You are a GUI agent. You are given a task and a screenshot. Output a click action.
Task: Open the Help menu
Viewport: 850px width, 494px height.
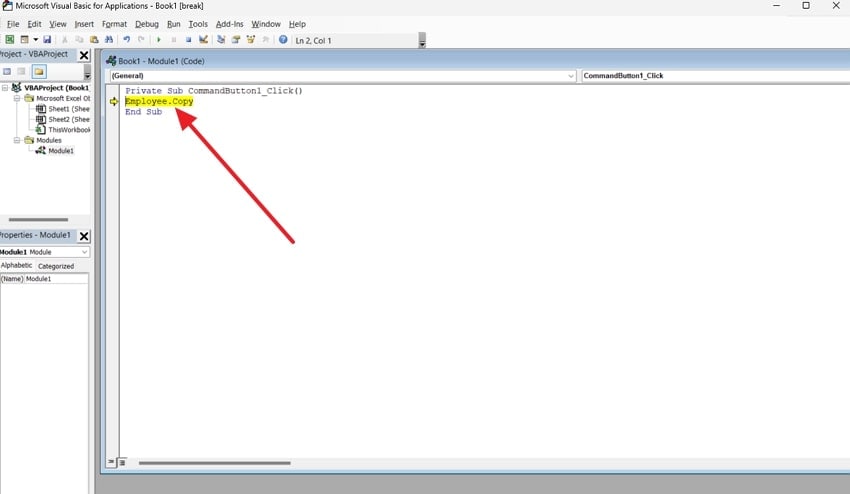pos(297,24)
